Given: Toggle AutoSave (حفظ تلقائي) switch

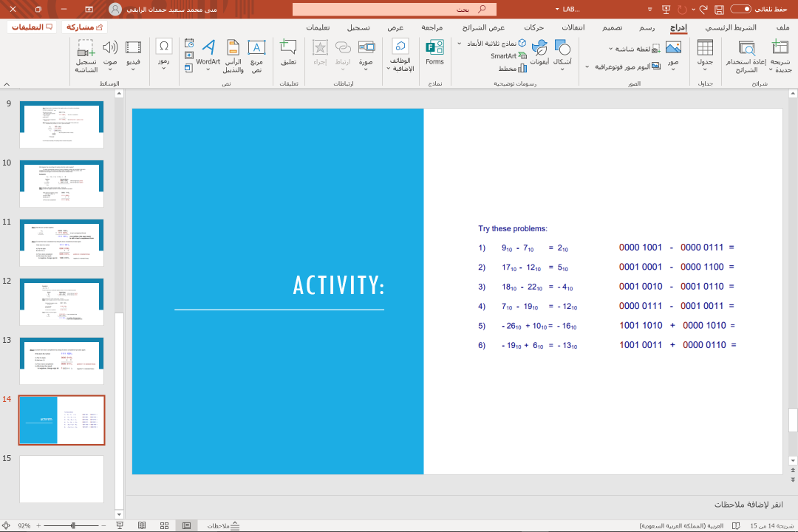Looking at the screenshot, I should [x=740, y=9].
